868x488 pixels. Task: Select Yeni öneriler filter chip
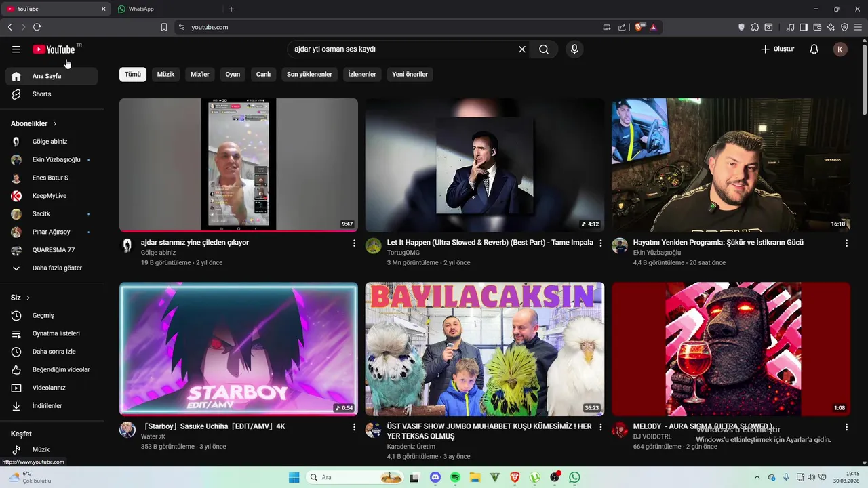pos(410,74)
